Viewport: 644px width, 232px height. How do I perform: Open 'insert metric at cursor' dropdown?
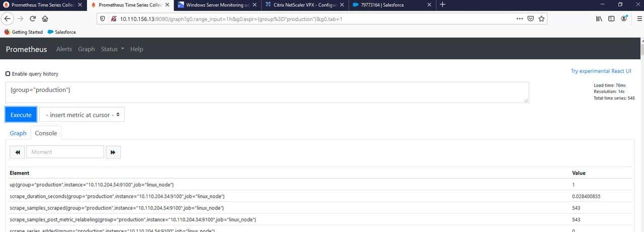tap(82, 115)
